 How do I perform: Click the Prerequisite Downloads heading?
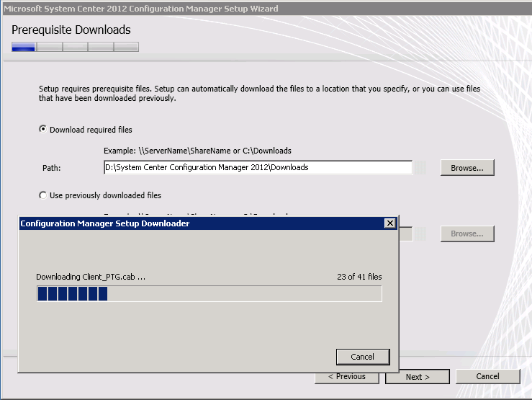[x=71, y=30]
